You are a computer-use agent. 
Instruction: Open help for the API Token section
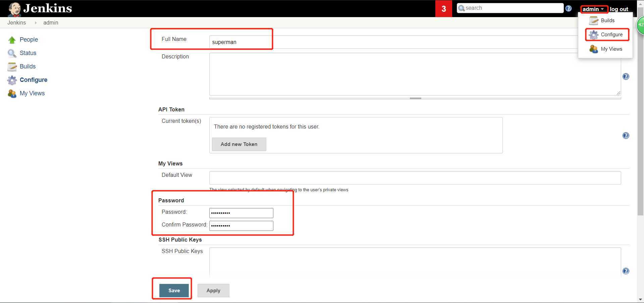[626, 136]
